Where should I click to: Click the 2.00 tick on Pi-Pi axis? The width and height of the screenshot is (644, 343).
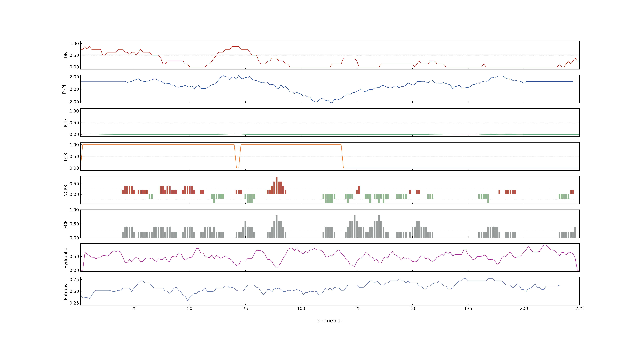pos(74,77)
